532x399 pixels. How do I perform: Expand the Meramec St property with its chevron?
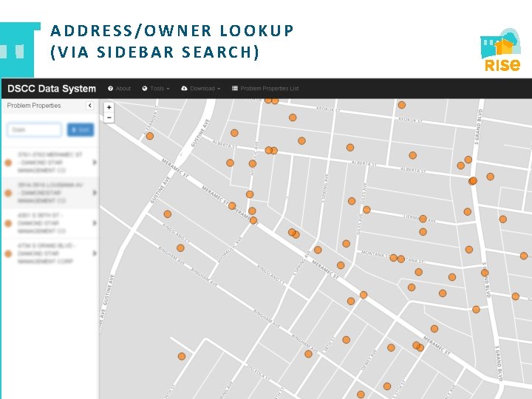tap(95, 163)
